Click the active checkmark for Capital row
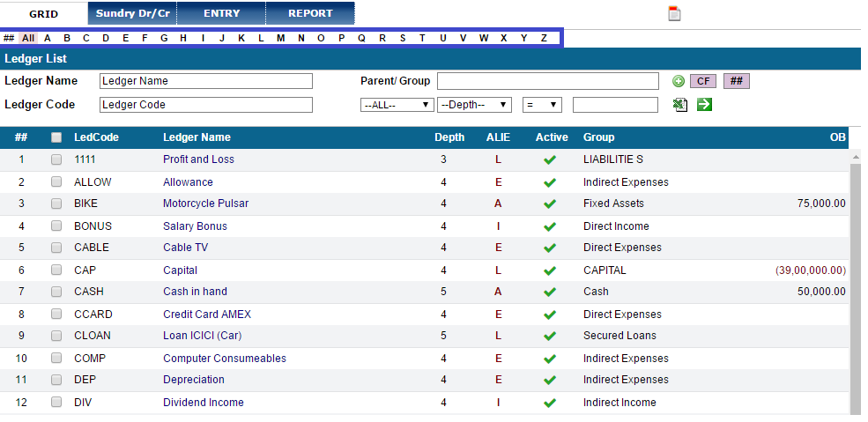This screenshot has width=868, height=422. 550,271
